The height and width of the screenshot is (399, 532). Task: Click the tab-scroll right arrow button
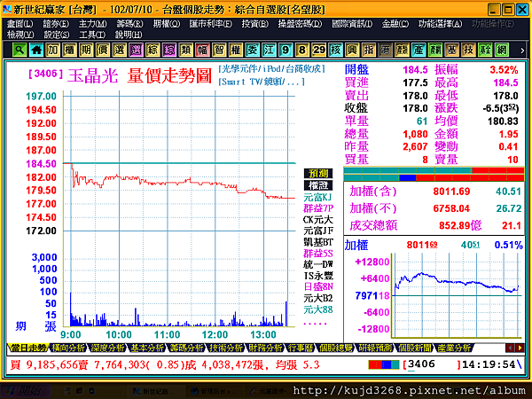tap(520, 348)
